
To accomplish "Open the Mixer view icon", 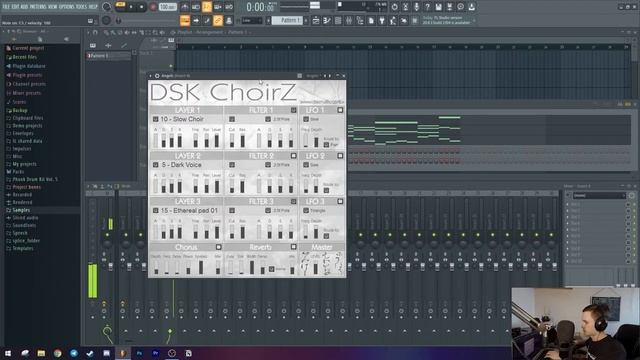I will click(349, 20).
